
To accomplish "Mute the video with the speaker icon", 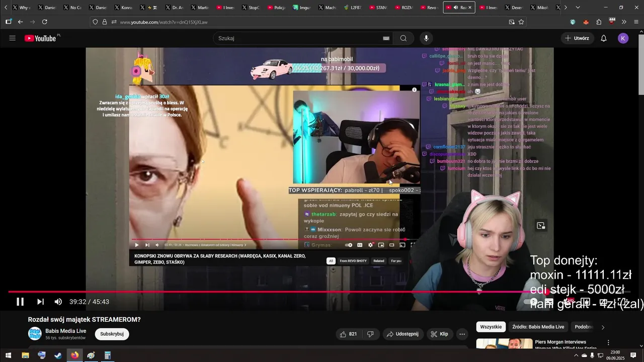I will (x=58, y=302).
